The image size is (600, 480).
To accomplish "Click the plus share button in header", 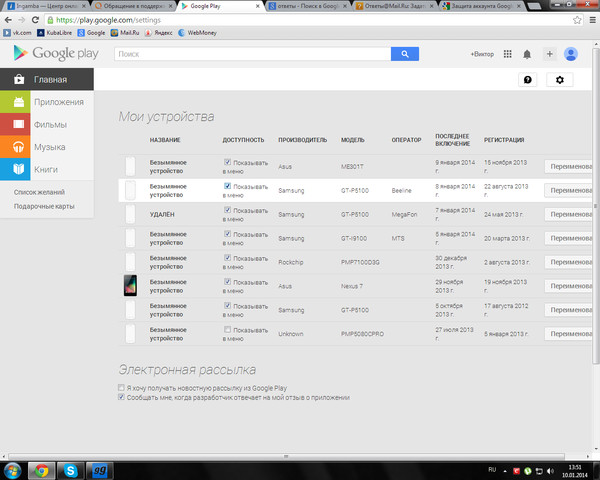I will pyautogui.click(x=549, y=54).
